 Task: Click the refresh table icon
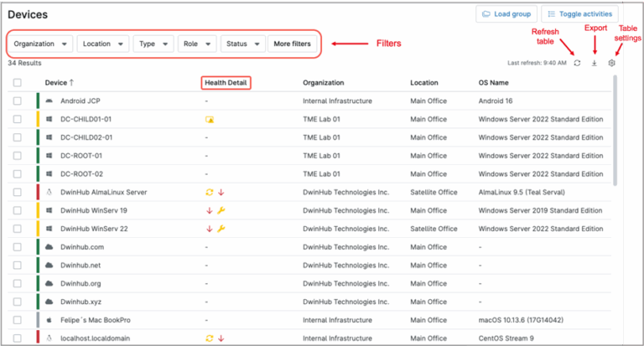[x=577, y=63]
